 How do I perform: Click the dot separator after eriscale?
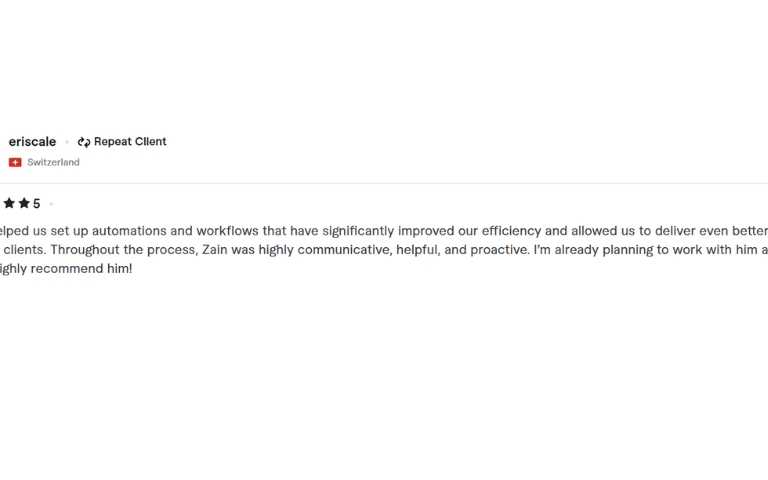pyautogui.click(x=67, y=142)
